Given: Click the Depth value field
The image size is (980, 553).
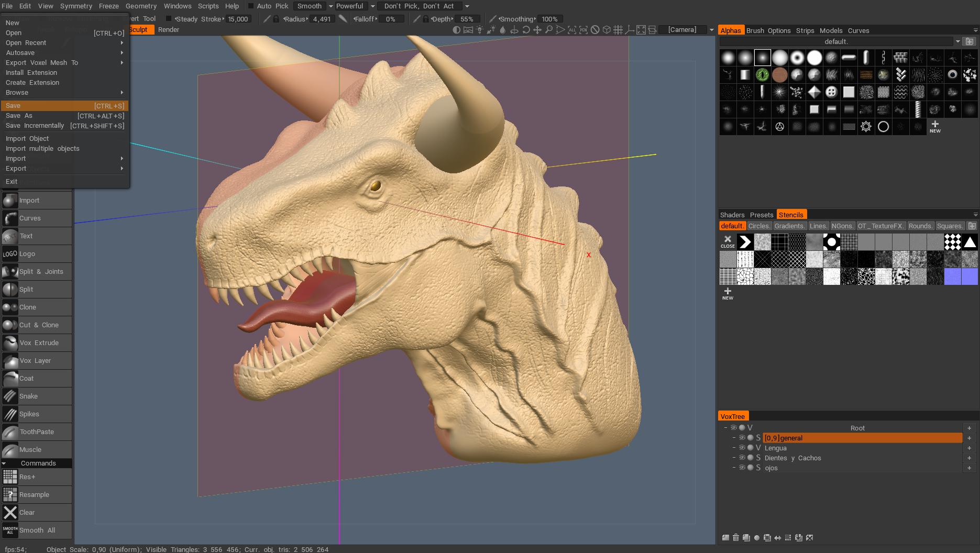Looking at the screenshot, I should [467, 19].
